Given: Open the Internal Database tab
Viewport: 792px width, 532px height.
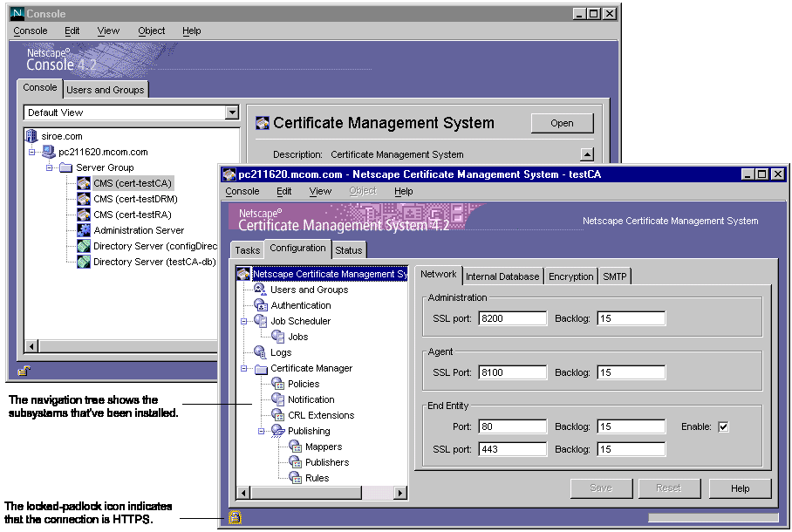Looking at the screenshot, I should (x=502, y=276).
